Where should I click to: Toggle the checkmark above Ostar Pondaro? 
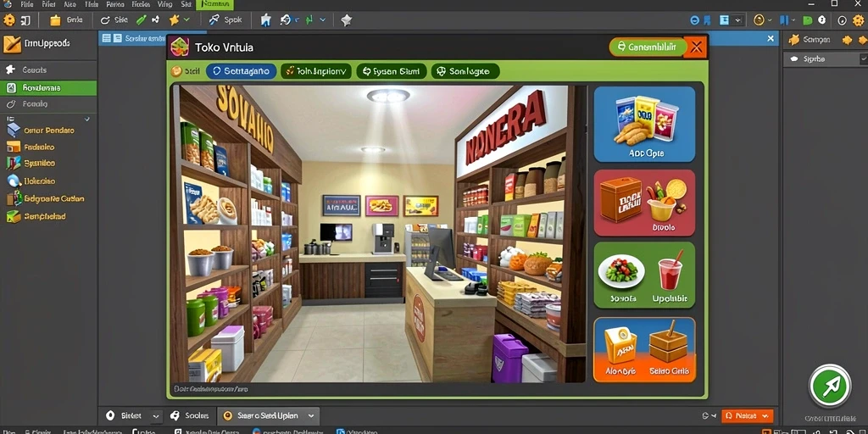[x=87, y=119]
